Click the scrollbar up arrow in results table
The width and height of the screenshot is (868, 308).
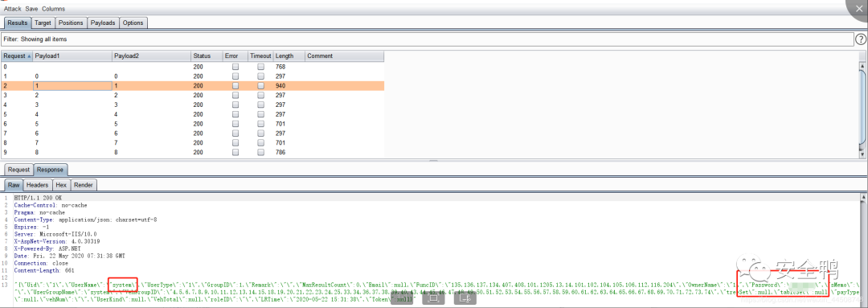(862, 67)
